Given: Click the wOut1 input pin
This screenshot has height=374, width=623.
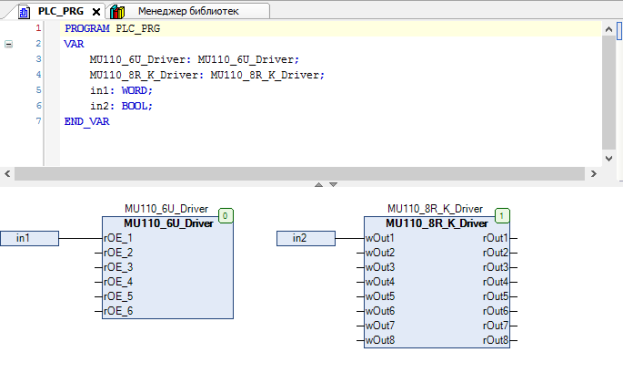Looking at the screenshot, I should [380, 238].
